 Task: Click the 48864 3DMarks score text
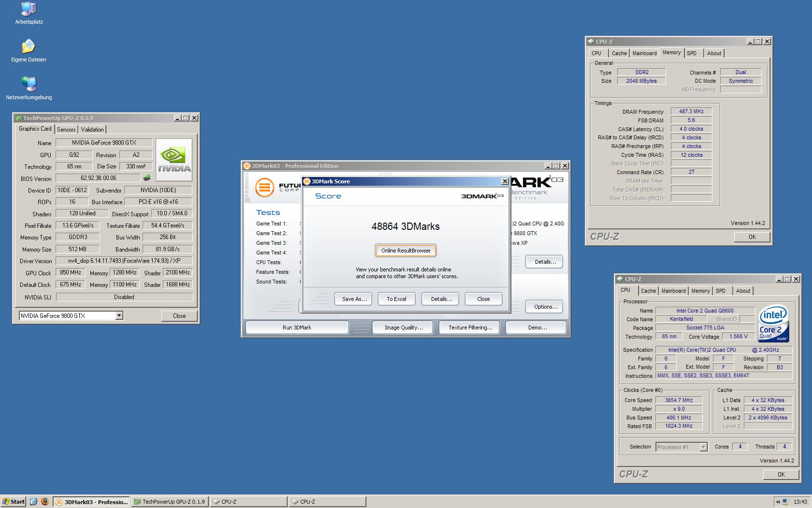pyautogui.click(x=406, y=226)
